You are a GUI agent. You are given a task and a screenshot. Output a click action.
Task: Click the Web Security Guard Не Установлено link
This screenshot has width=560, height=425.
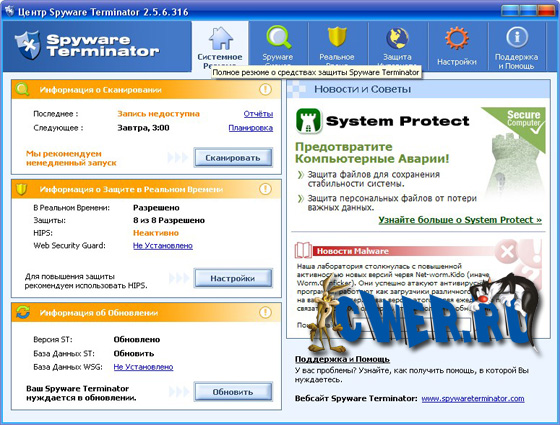tap(163, 245)
